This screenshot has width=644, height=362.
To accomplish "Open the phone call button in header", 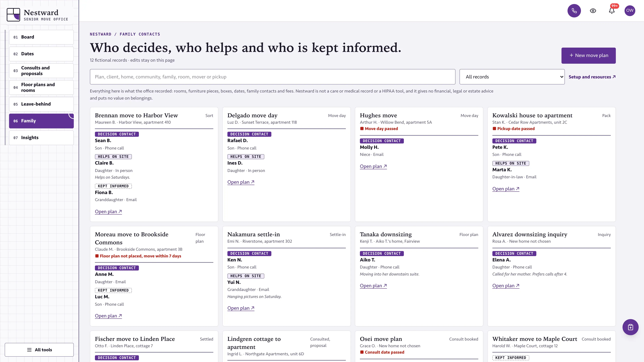I will (x=574, y=11).
